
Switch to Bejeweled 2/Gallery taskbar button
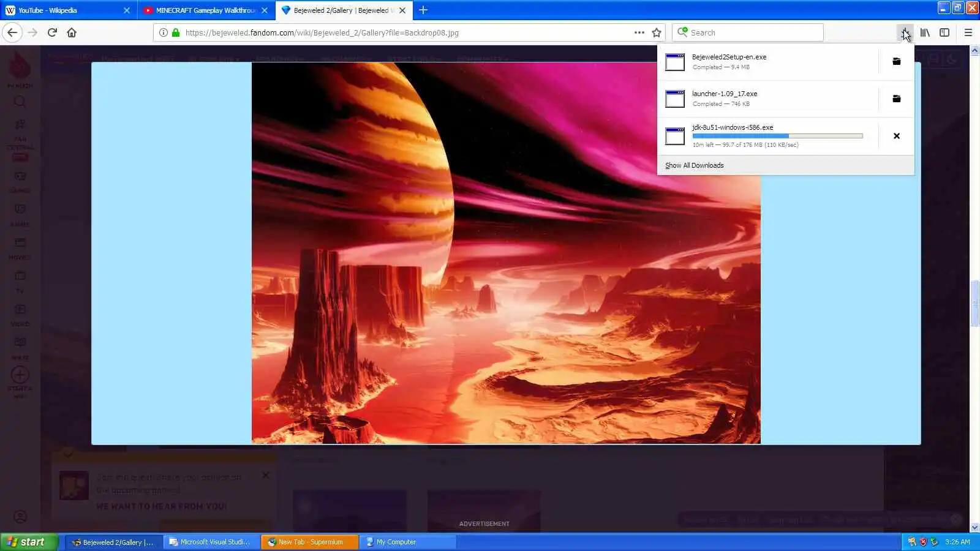click(x=114, y=542)
